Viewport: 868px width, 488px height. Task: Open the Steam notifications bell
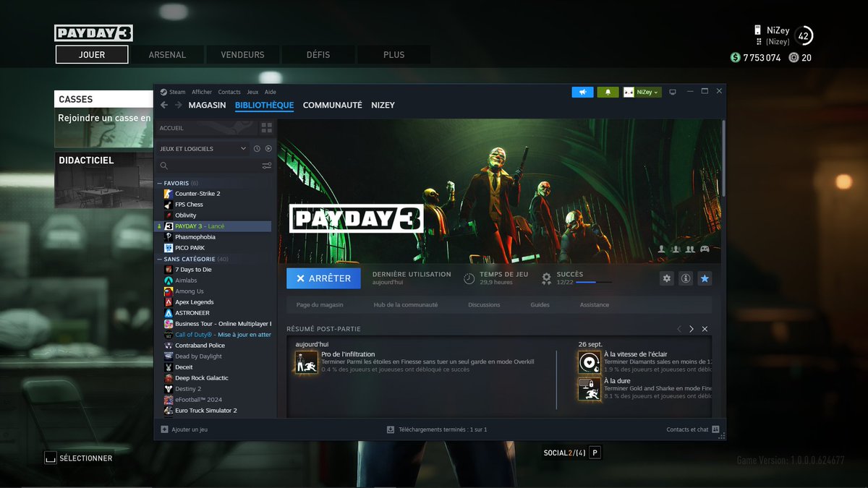pos(608,92)
